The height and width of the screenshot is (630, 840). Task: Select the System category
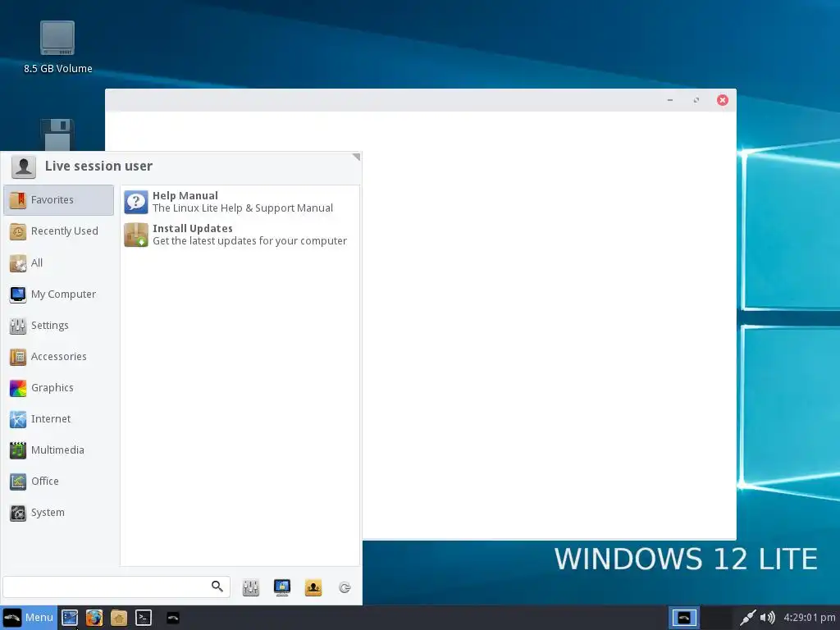point(58,513)
